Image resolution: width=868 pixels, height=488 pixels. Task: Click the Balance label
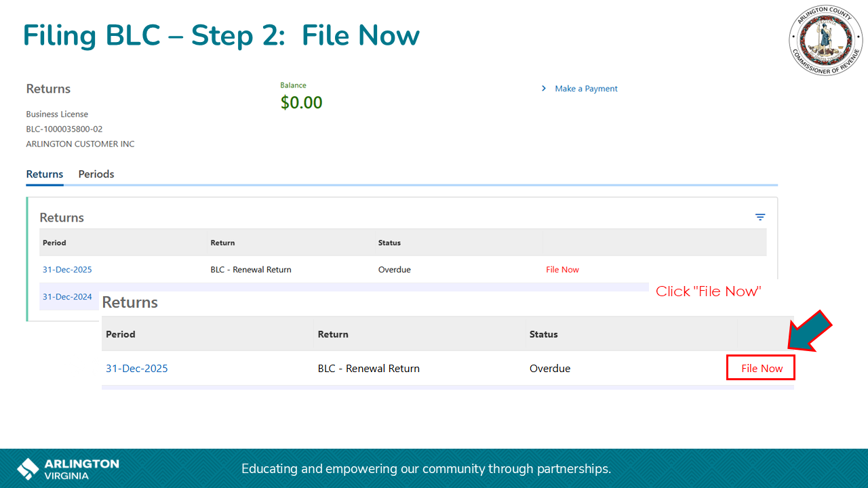point(293,85)
